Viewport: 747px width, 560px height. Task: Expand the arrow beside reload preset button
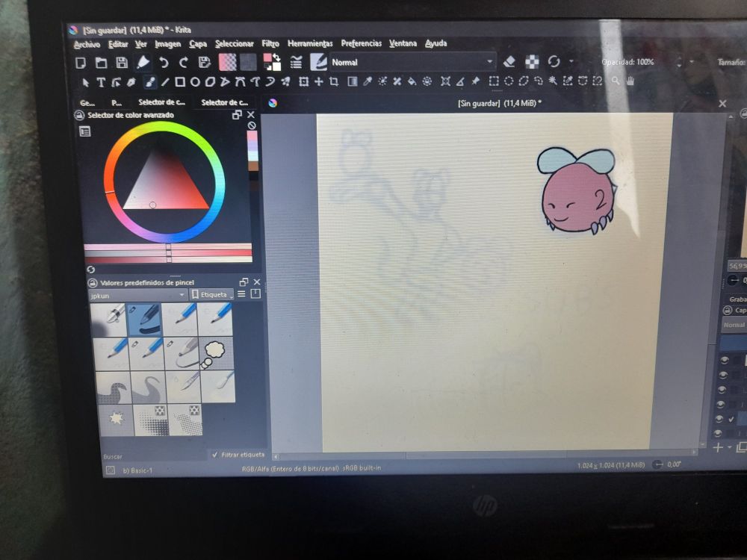click(571, 61)
